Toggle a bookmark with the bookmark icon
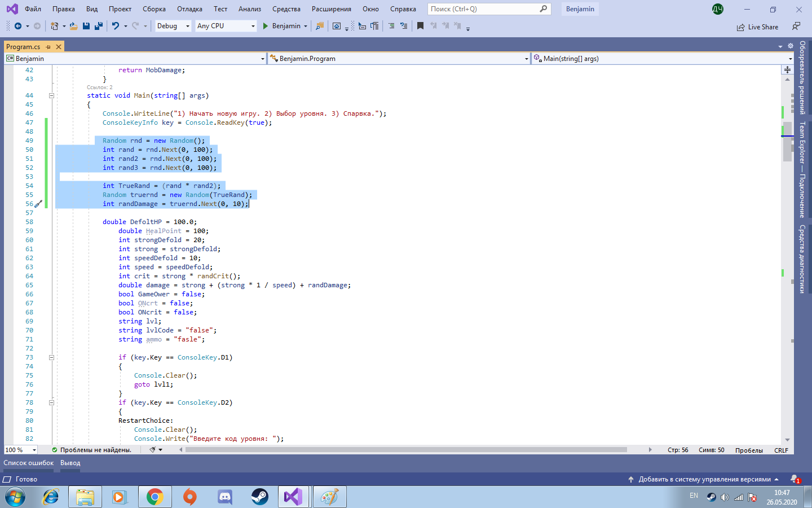The image size is (812, 508). click(x=420, y=26)
